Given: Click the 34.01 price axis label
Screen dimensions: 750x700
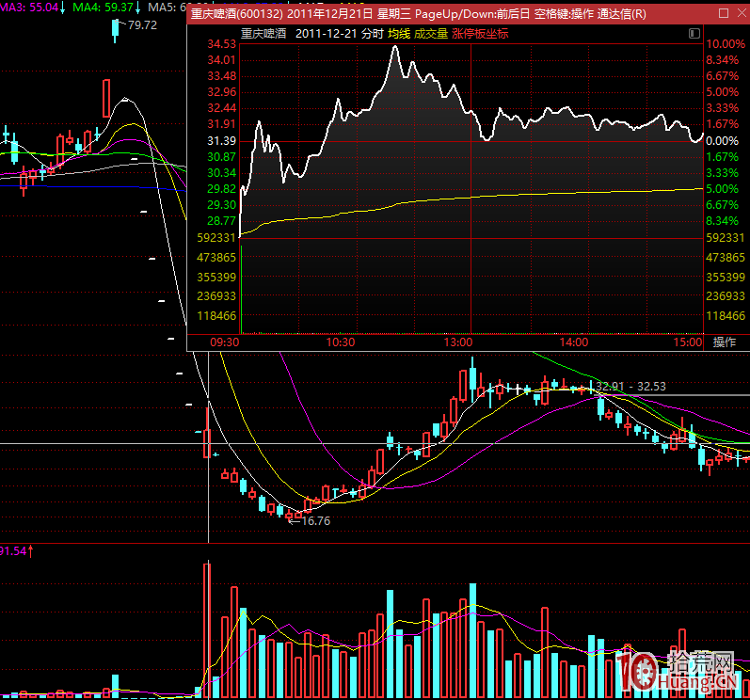Looking at the screenshot, I should click(x=221, y=60).
